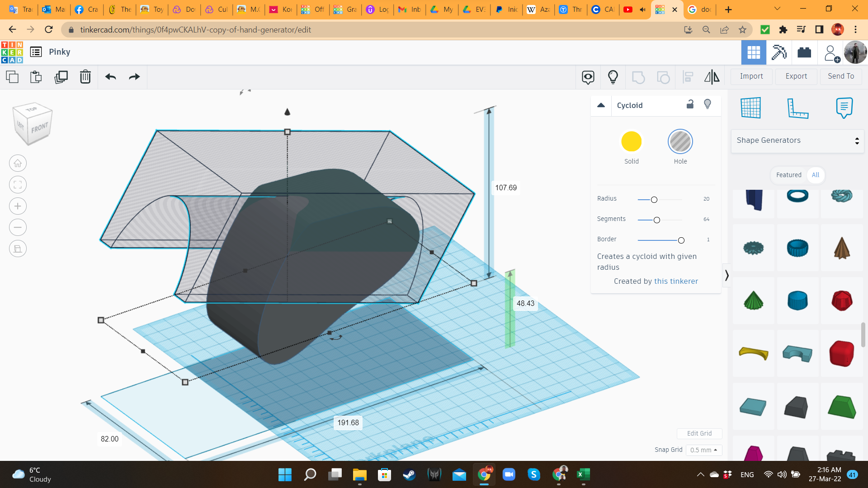
Task: Click the Home view button
Action: (x=18, y=163)
